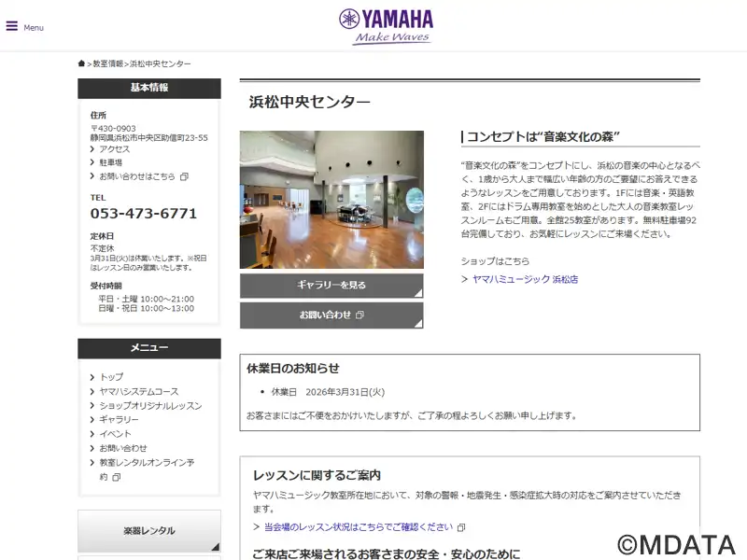Click chevron icon beside アクセス
Viewport: 747px width, 560px height.
click(x=92, y=149)
